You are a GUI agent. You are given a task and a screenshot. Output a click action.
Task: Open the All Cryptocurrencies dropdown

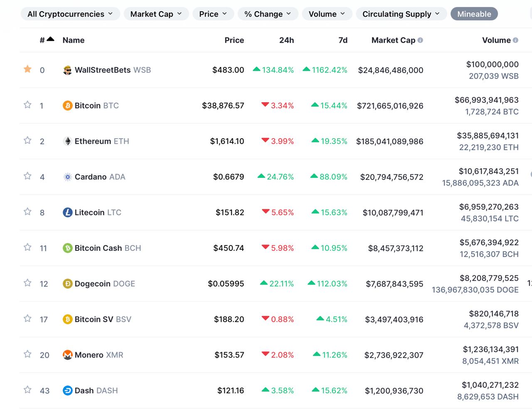coord(70,14)
